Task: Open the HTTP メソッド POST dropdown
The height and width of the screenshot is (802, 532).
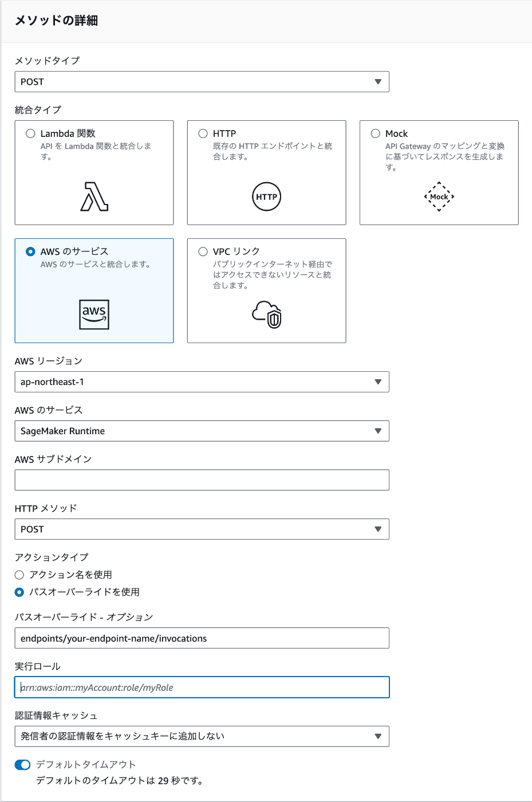Action: pos(202,529)
